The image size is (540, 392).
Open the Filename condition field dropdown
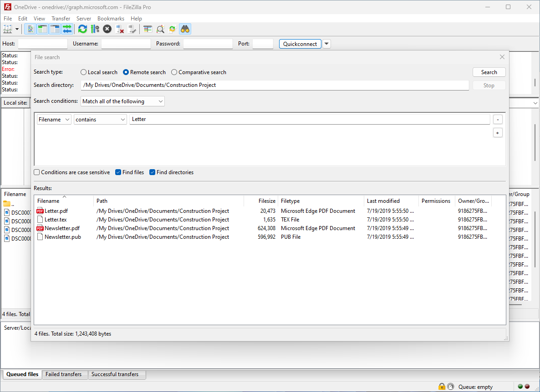pos(53,119)
